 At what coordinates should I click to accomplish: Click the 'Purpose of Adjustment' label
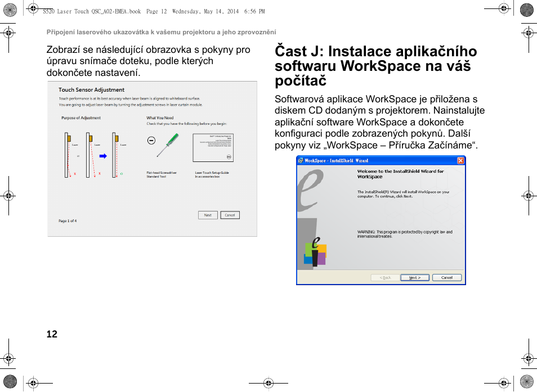point(81,118)
